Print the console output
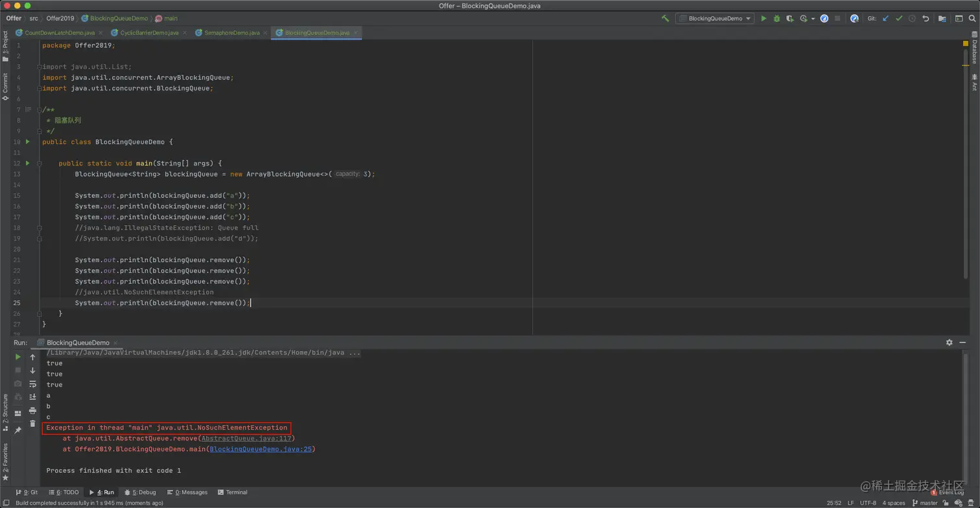 click(x=32, y=411)
